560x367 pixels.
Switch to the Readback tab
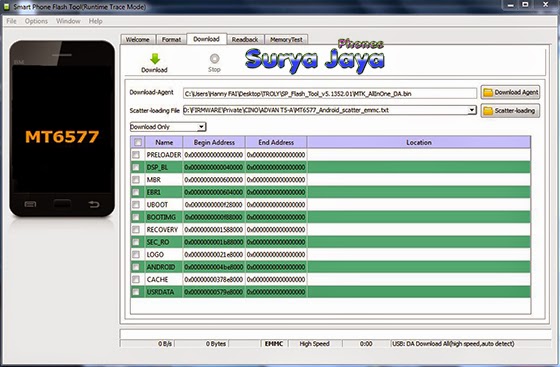[245, 40]
